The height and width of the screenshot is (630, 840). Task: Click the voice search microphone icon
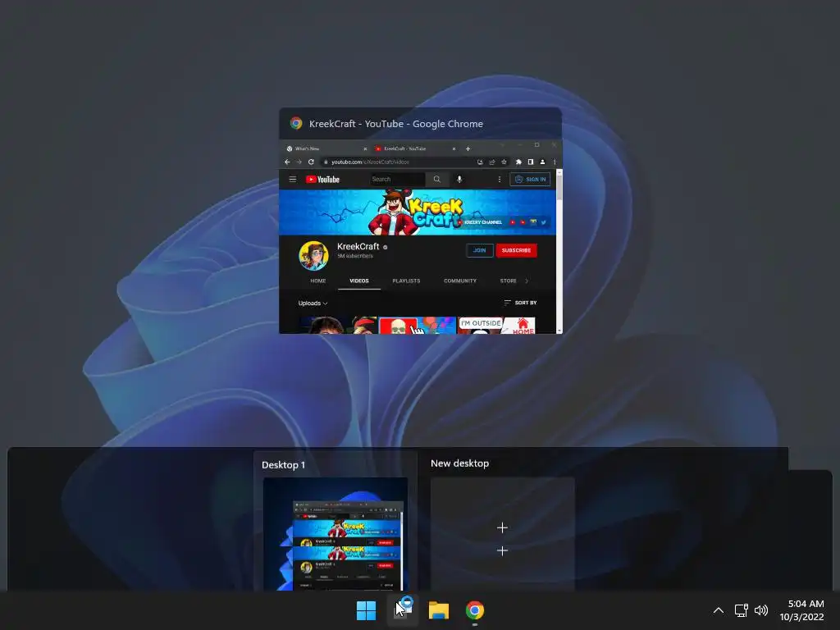tap(459, 179)
